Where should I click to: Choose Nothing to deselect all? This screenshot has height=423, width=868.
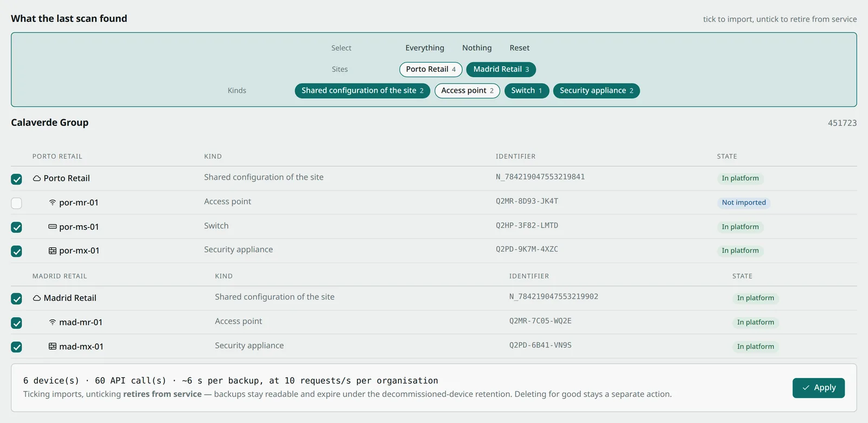pyautogui.click(x=477, y=48)
